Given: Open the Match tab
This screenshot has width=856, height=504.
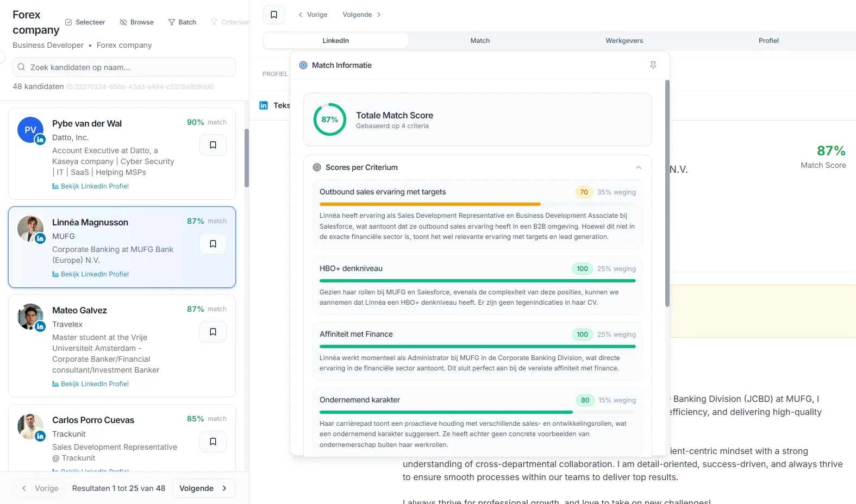Looking at the screenshot, I should [x=480, y=41].
